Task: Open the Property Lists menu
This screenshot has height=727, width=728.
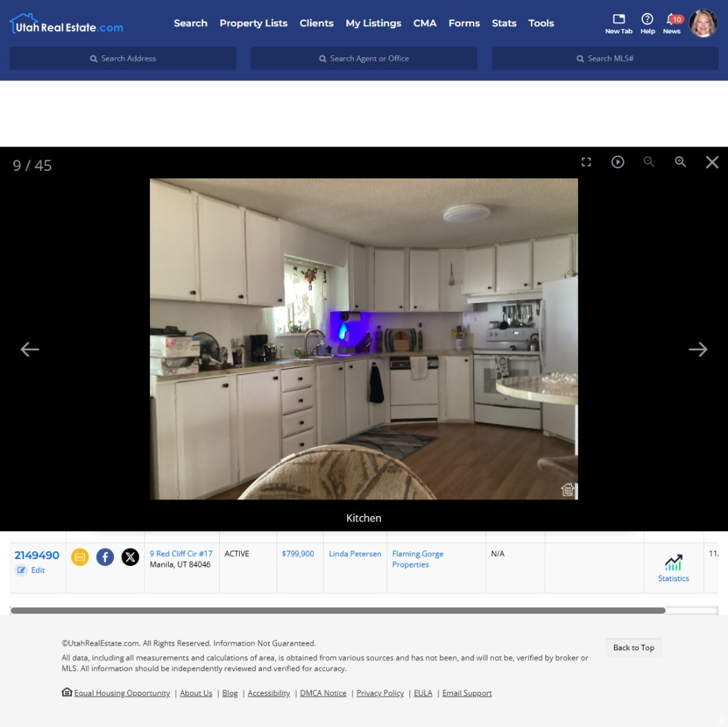Action: click(x=253, y=23)
